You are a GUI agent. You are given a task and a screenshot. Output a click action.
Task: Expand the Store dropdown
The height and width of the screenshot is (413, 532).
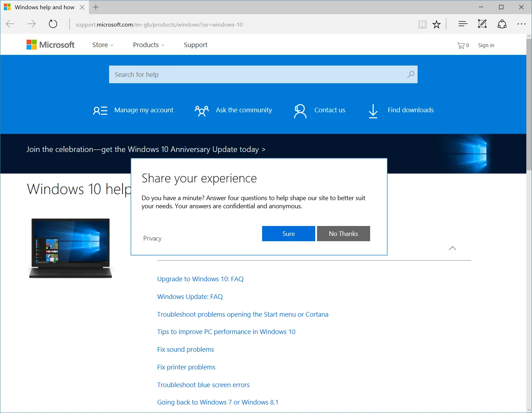coord(102,45)
